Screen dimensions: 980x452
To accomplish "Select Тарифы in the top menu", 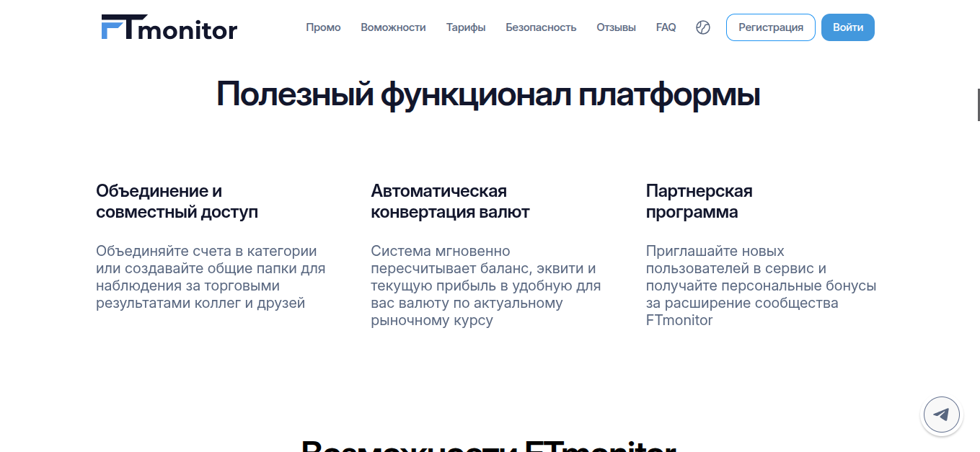I will [x=466, y=27].
